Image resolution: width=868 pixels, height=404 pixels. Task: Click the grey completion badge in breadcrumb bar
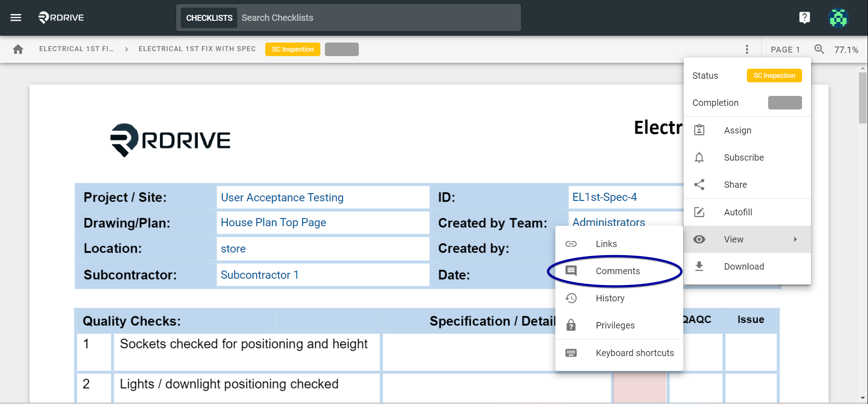pos(342,49)
